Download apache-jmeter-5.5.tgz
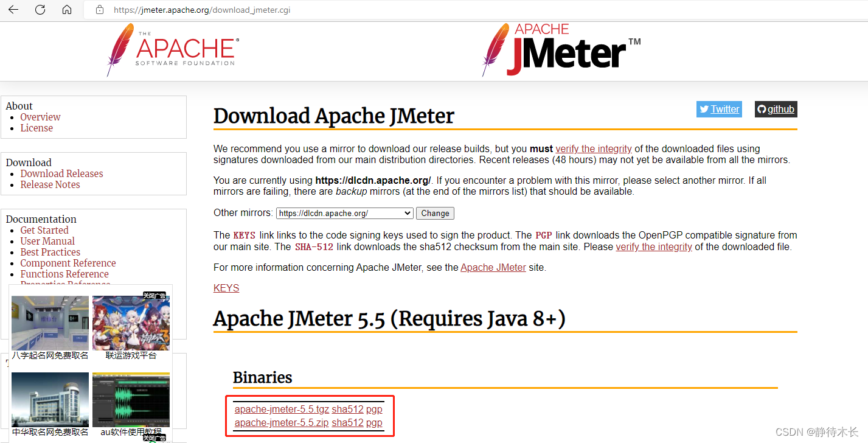 coord(282,409)
